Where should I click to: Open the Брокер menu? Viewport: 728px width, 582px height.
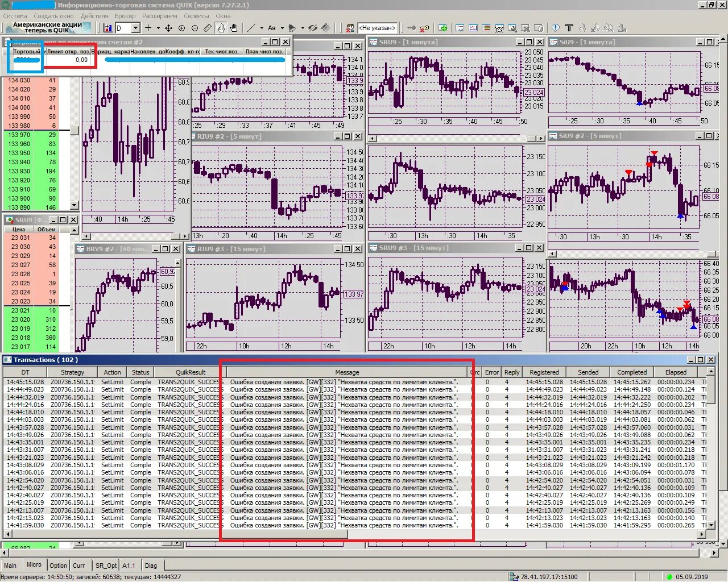click(x=125, y=16)
